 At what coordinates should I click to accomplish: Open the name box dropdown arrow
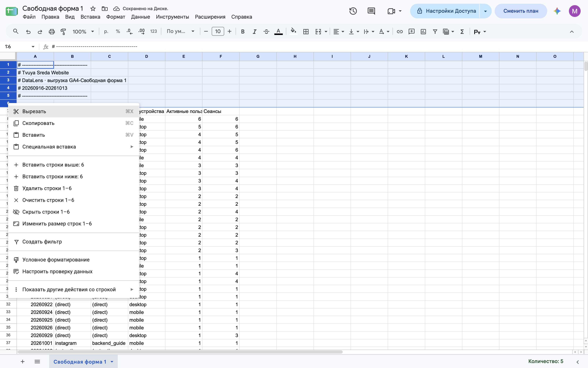click(x=33, y=47)
